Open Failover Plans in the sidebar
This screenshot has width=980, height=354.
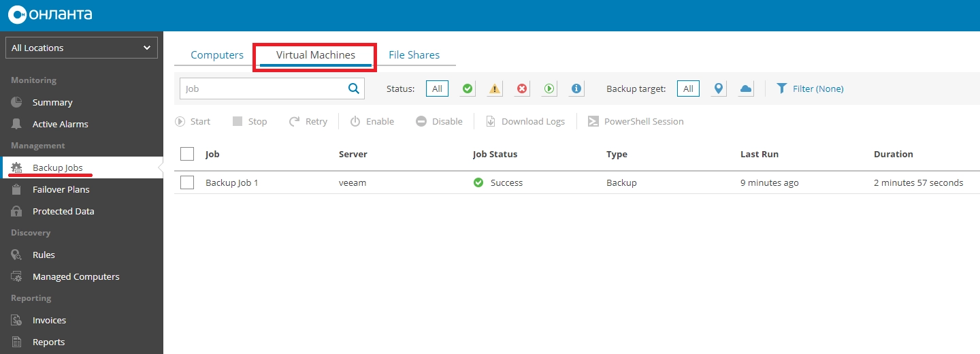(x=61, y=189)
